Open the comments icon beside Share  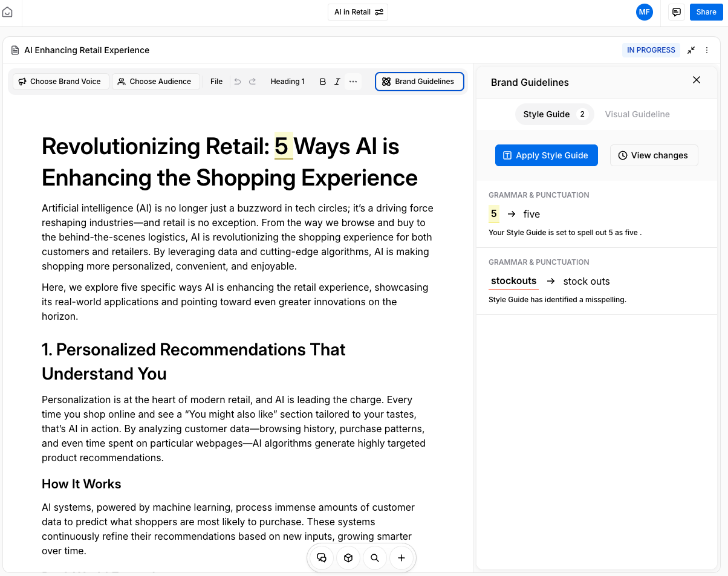pos(677,12)
